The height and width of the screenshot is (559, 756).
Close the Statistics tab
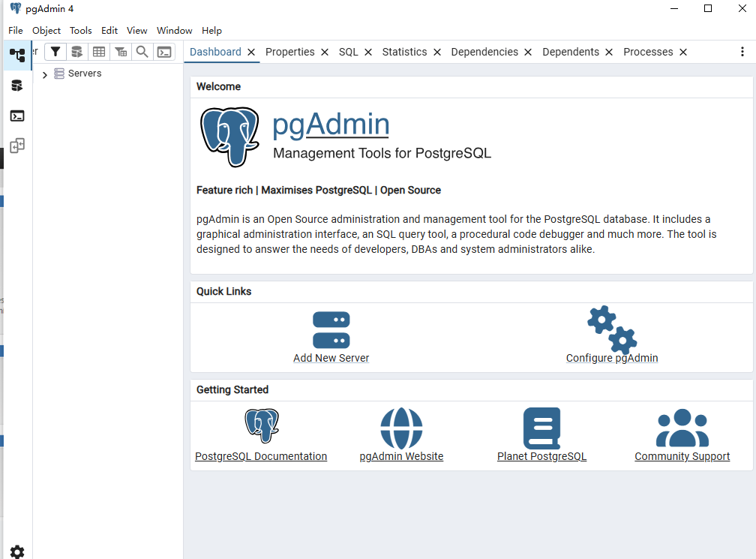click(x=437, y=52)
